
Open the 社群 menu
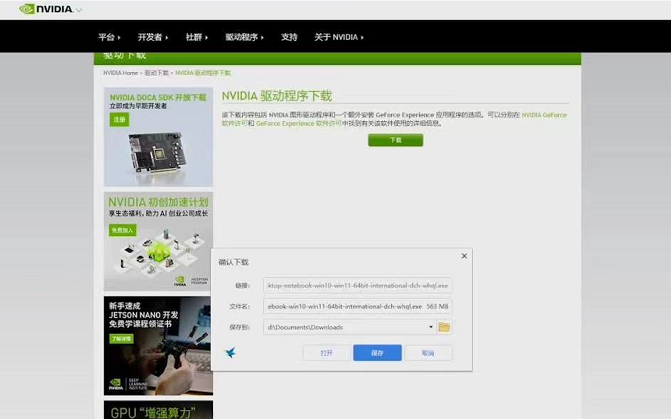point(195,37)
